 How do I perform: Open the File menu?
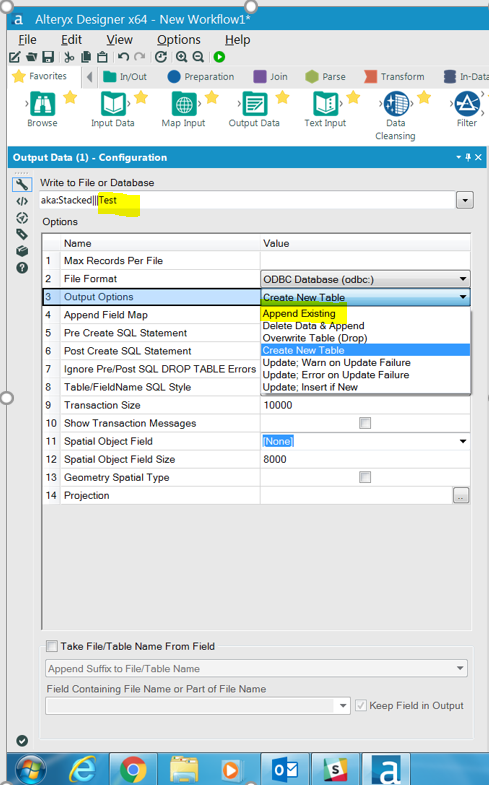[x=27, y=40]
